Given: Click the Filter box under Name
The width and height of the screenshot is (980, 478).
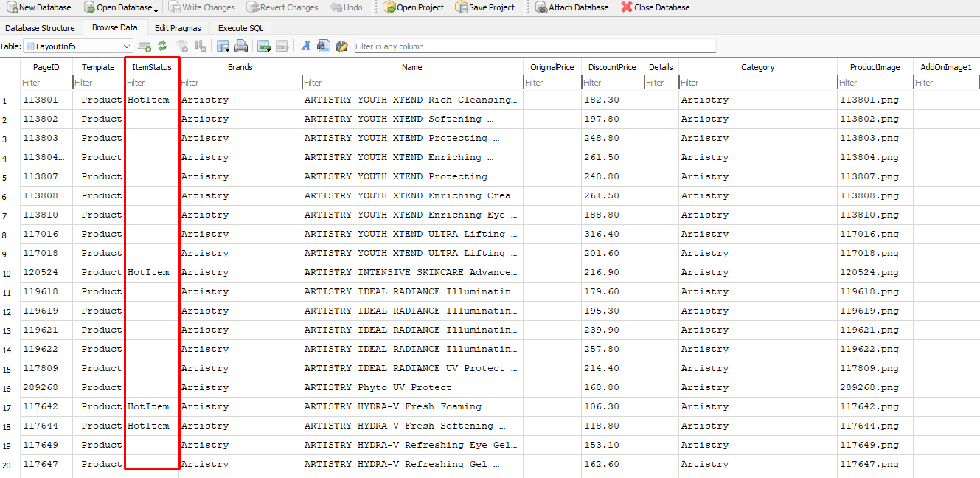Looking at the screenshot, I should pos(412,83).
